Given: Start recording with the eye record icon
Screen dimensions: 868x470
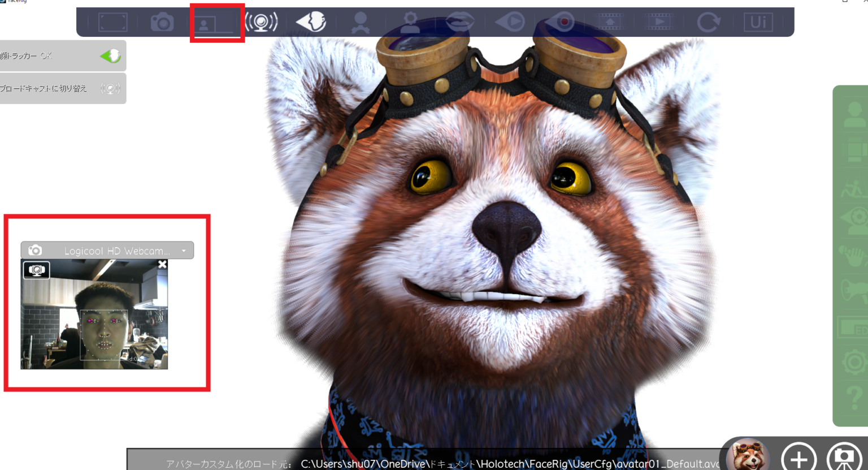Looking at the screenshot, I should point(559,23).
